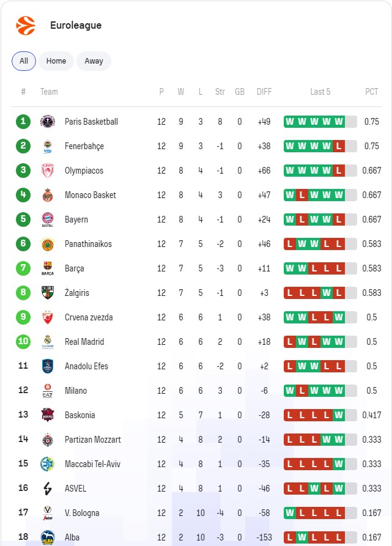Click the Last 5 column header
392x546 pixels.
pyautogui.click(x=320, y=92)
